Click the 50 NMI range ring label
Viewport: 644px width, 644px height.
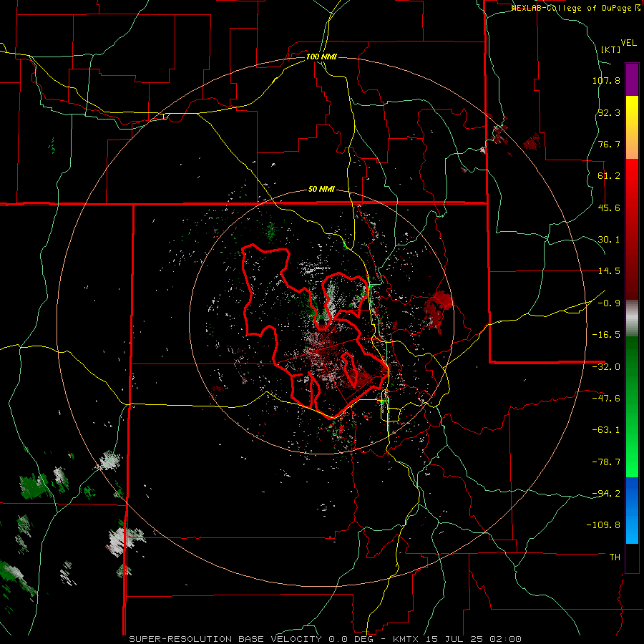click(321, 190)
